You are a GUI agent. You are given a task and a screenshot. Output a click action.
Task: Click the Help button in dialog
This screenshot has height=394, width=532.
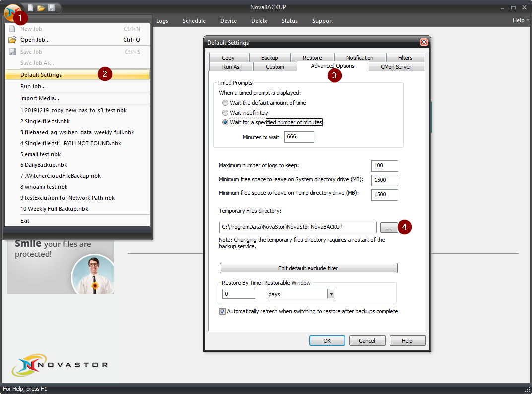pos(407,341)
